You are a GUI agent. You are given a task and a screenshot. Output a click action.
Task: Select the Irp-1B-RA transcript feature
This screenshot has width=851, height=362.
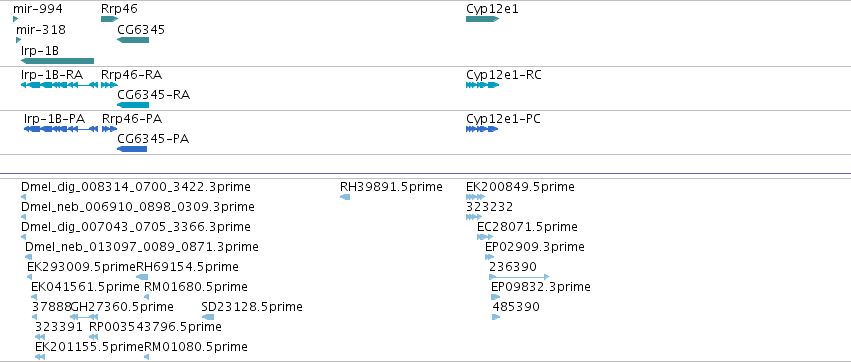[x=60, y=85]
